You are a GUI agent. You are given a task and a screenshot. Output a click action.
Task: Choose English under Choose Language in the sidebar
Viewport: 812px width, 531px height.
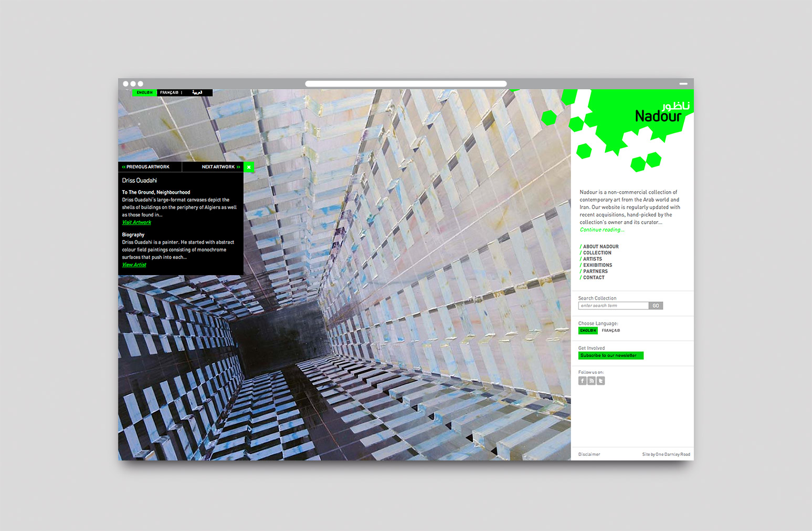[588, 330]
